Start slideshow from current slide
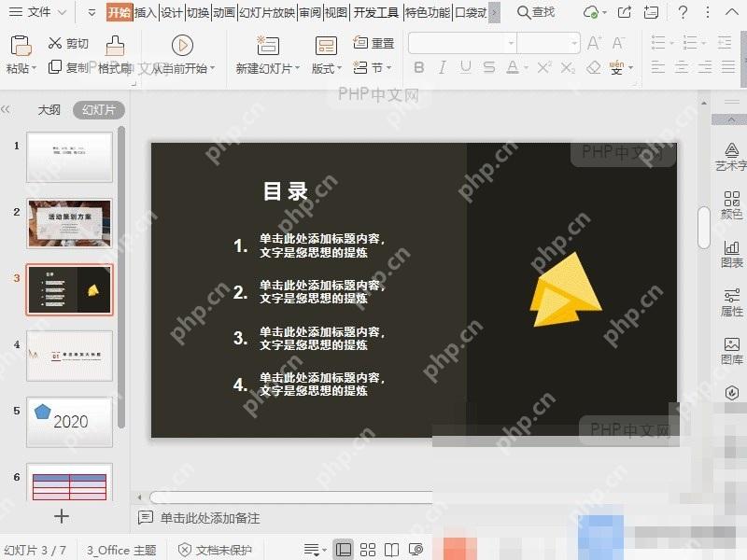 pos(182,46)
